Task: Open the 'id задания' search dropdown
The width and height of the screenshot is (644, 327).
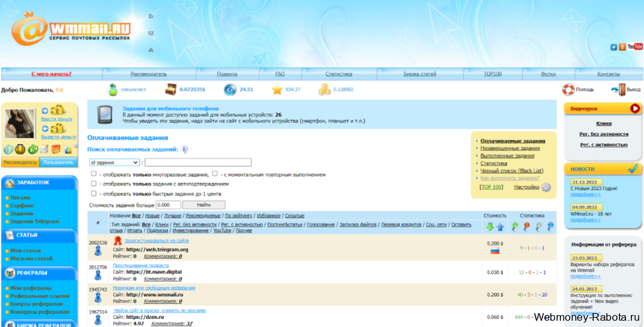Action: pyautogui.click(x=114, y=162)
